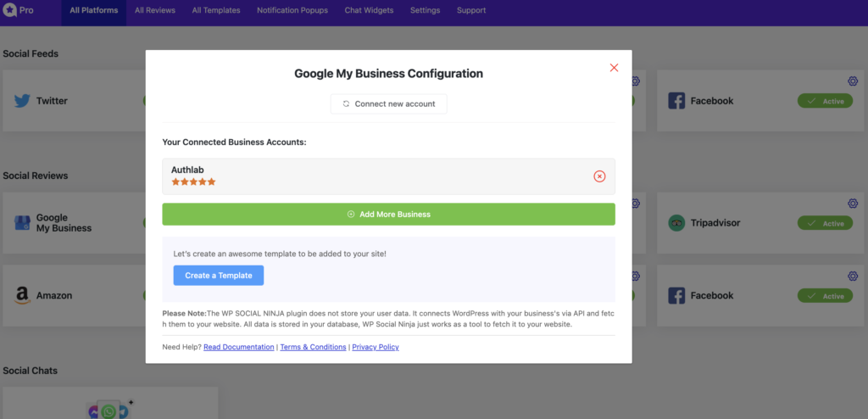Click the Social Reviews section heading
The width and height of the screenshot is (868, 419).
[x=36, y=176]
